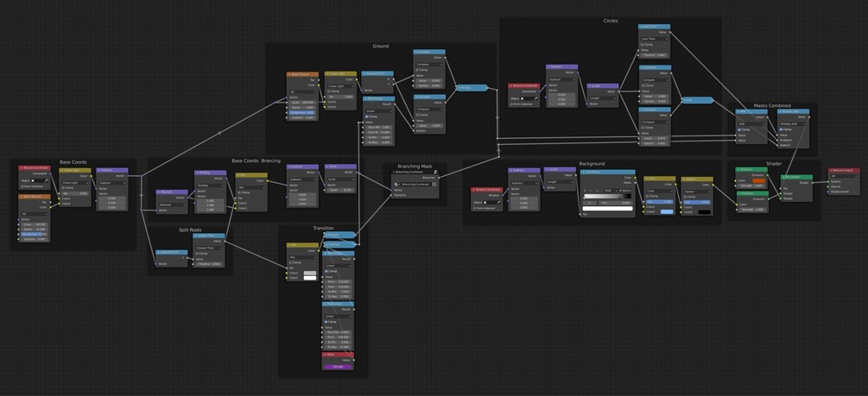Click the Object eyedropper in Background Texture Coordinate
The width and height of the screenshot is (868, 396).
click(498, 203)
